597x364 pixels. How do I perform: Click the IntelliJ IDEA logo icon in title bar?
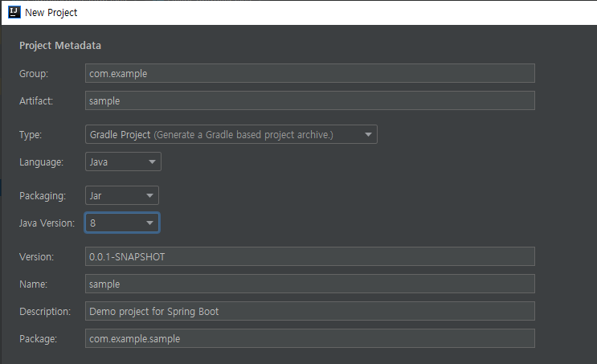click(x=14, y=12)
